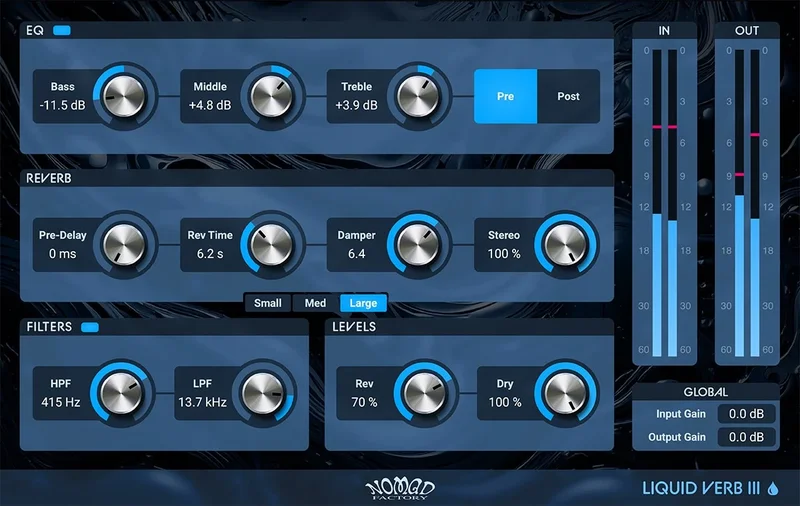This screenshot has height=506, width=800.
Task: Click the Stereo 100 % value
Action: [x=504, y=254]
